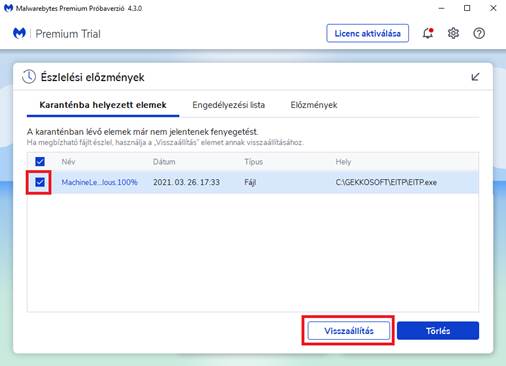
Task: Open the notifications bell icon
Action: click(428, 33)
